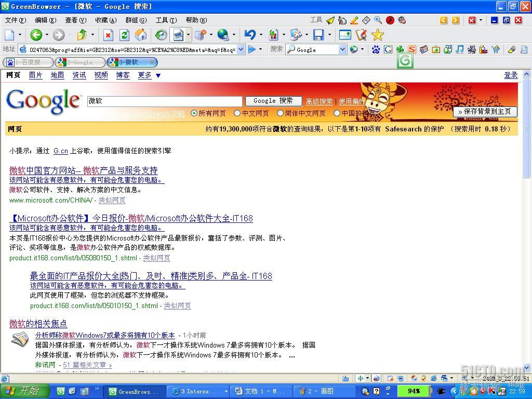Click the green Back arrow button
Screen dimensions: 532x399
[36, 35]
